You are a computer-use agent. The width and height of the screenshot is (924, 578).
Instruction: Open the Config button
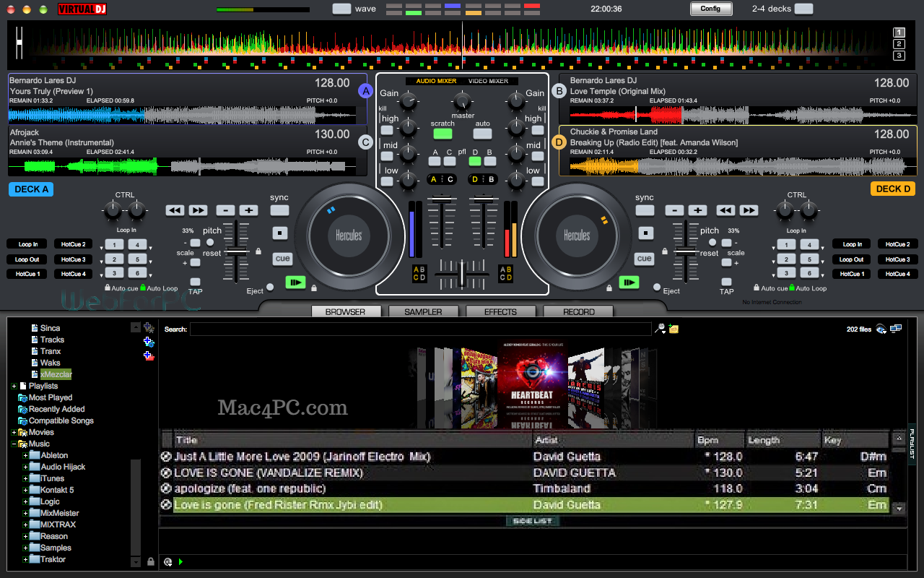tap(710, 9)
